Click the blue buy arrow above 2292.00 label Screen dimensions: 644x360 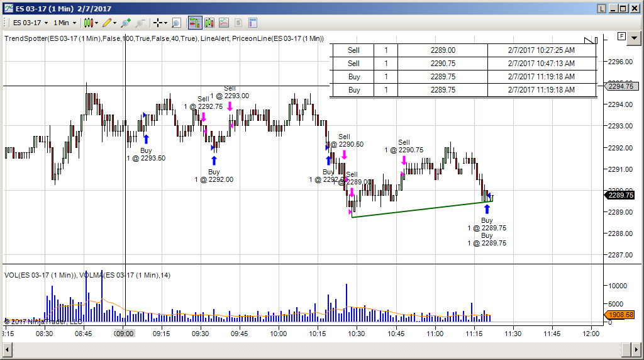click(214, 160)
